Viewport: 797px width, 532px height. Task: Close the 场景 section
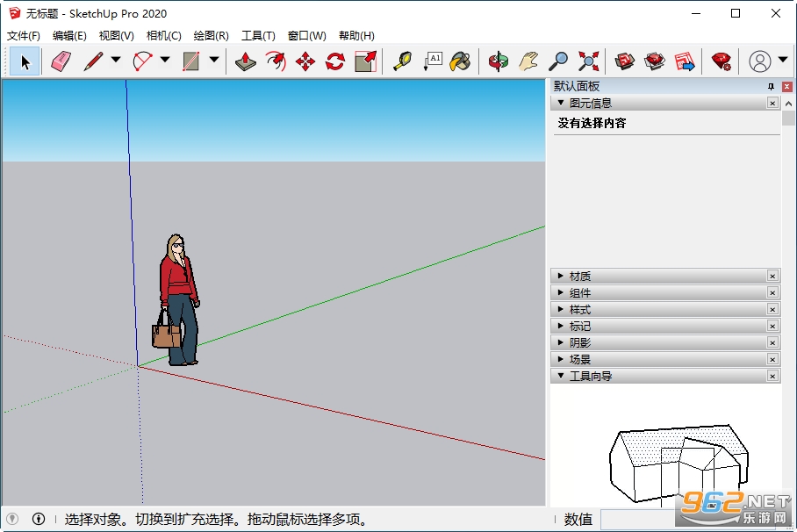pyautogui.click(x=772, y=360)
